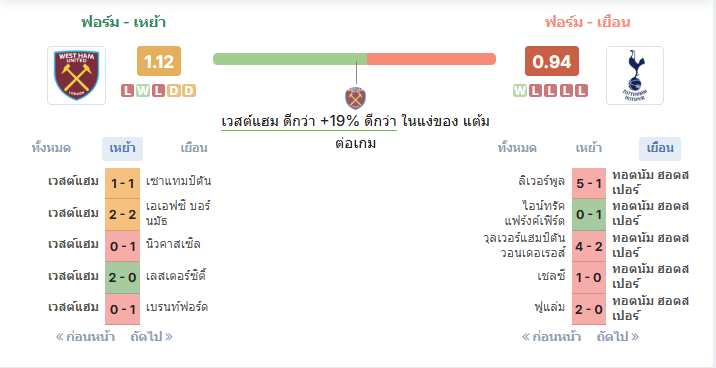Click West Ham's first red L form badge

pos(127,91)
